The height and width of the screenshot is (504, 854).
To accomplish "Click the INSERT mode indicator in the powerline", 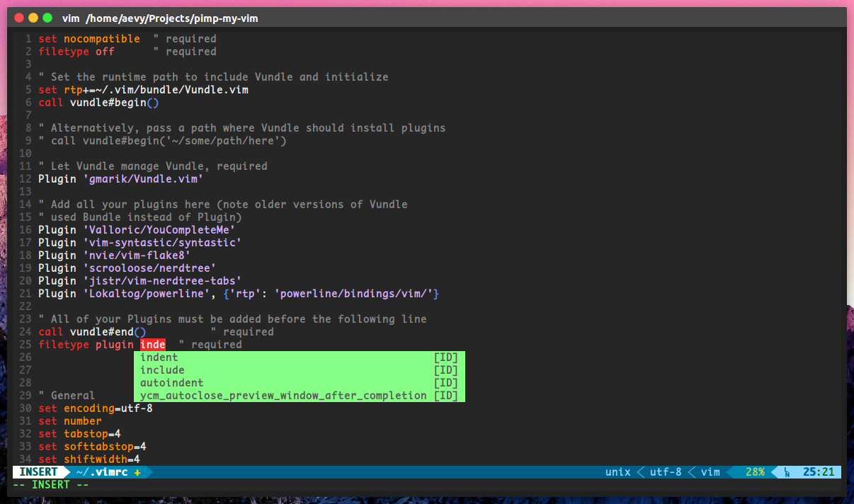I will pyautogui.click(x=38, y=471).
